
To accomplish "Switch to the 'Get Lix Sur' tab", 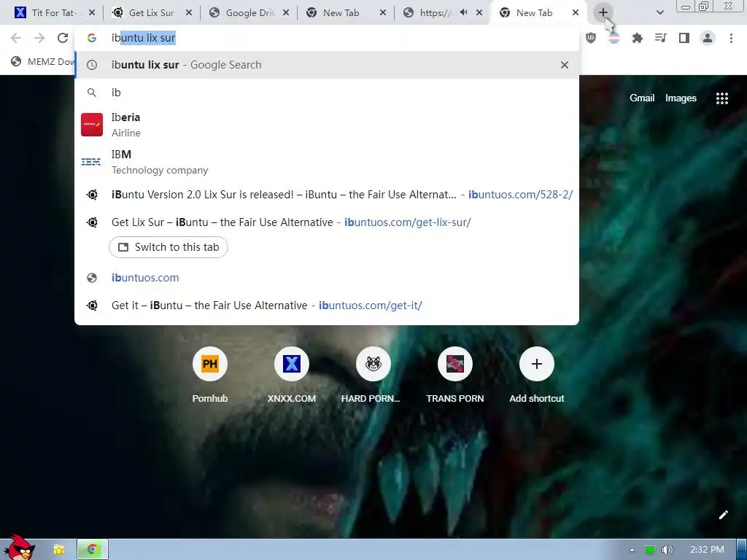I will pos(151,12).
